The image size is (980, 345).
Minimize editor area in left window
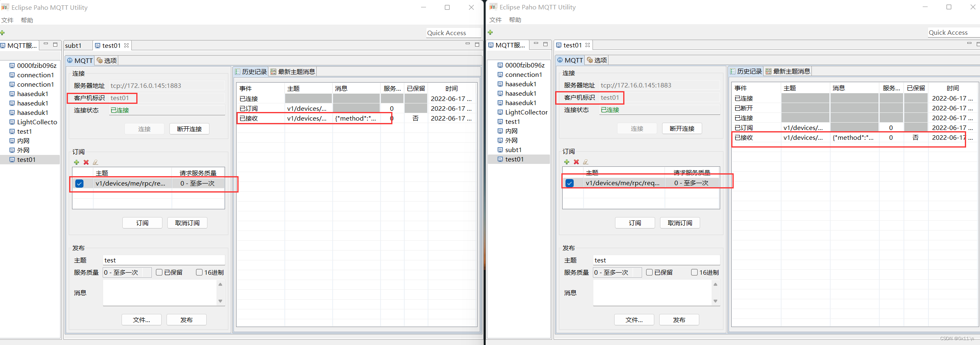pos(468,44)
